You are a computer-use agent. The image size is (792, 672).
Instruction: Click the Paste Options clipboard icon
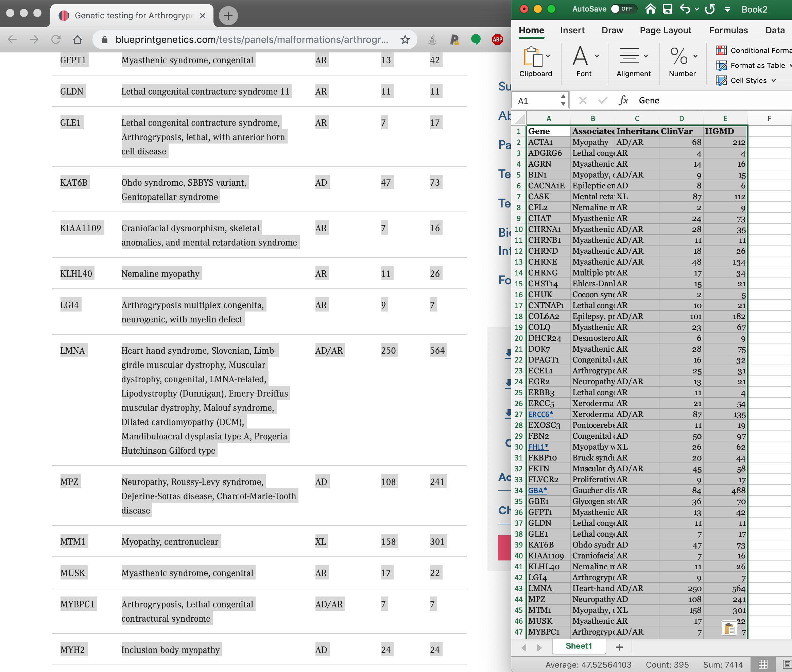[x=729, y=628]
